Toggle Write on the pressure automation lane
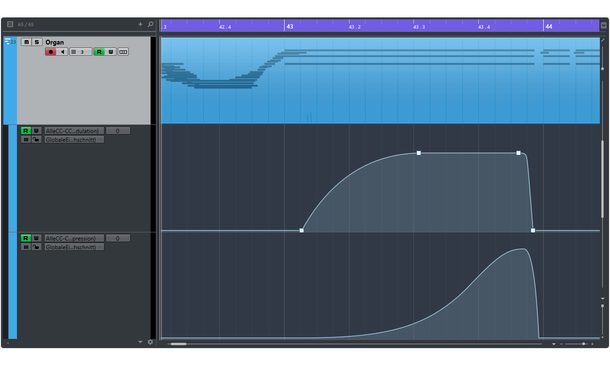Image resolution: width=610 pixels, height=366 pixels. pos(36,238)
